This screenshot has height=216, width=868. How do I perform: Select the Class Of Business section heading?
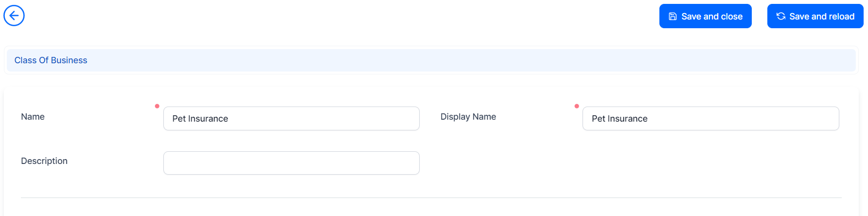pos(51,60)
